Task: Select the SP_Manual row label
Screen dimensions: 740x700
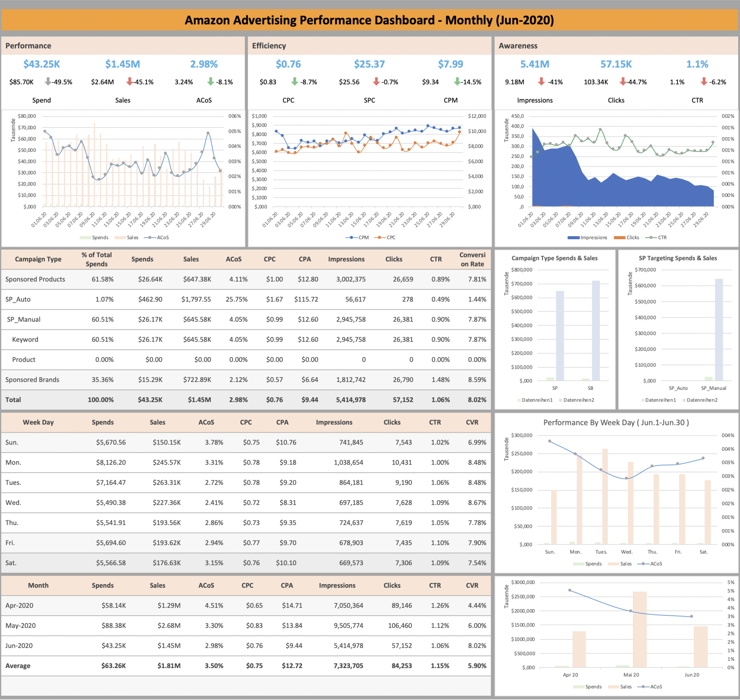Action: point(24,319)
